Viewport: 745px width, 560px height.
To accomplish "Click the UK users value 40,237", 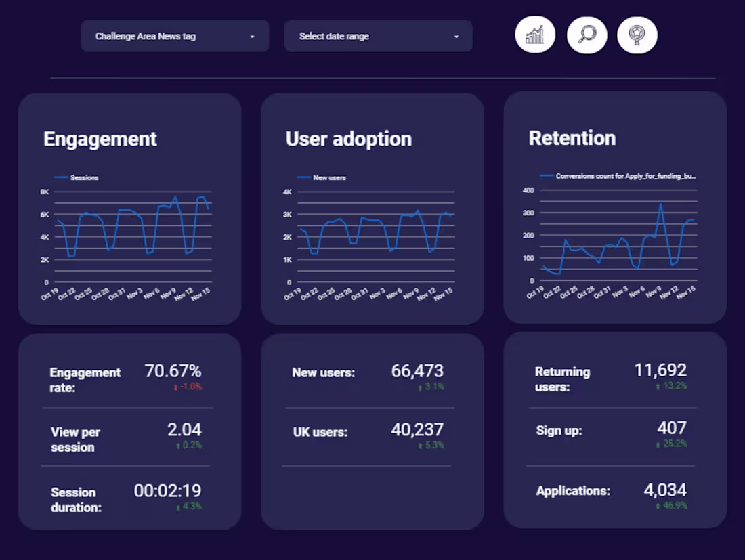I will point(415,430).
